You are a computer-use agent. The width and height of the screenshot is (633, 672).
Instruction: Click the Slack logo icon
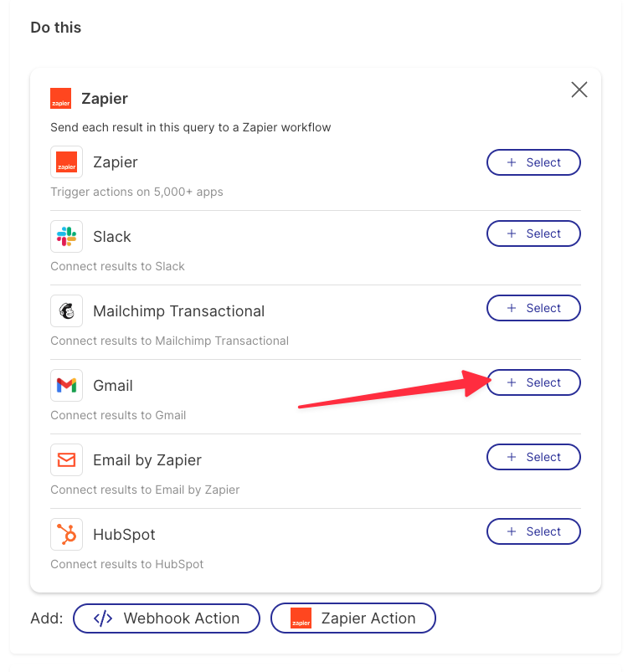66,237
